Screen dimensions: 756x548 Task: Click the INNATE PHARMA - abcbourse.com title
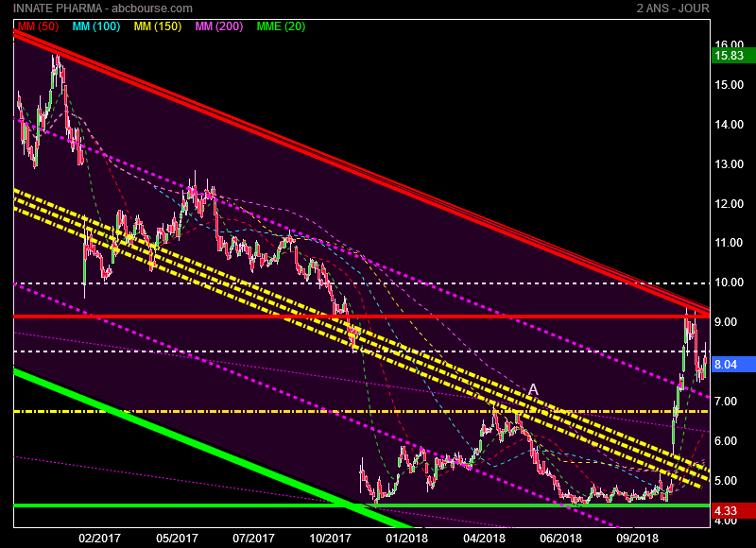tap(103, 9)
